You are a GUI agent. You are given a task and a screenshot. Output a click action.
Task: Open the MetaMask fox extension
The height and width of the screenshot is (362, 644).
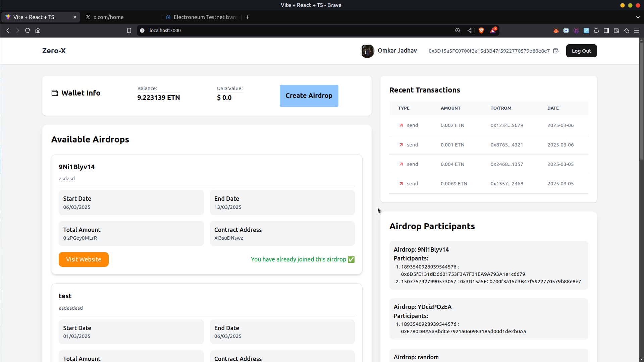pos(556,31)
